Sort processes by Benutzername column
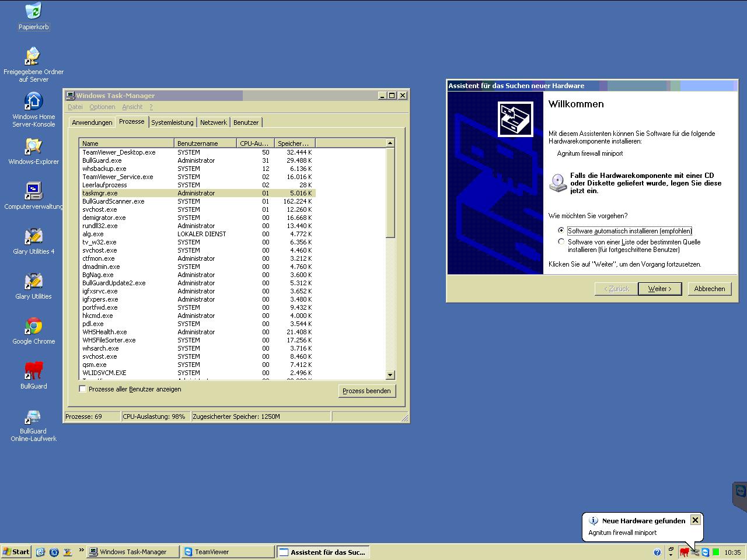Image resolution: width=747 pixels, height=560 pixels. [205, 143]
